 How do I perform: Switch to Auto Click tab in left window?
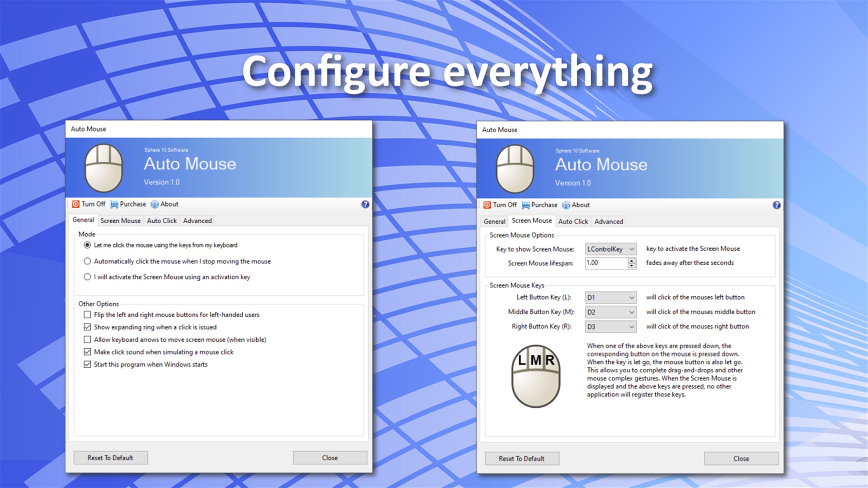point(162,221)
